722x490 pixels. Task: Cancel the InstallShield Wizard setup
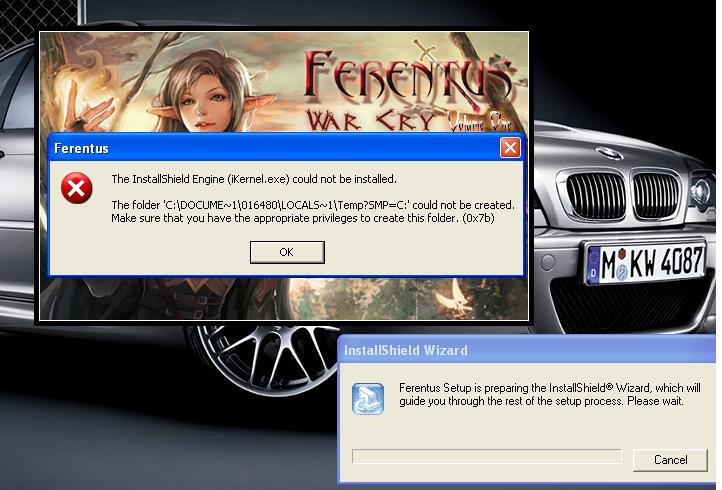coord(670,460)
